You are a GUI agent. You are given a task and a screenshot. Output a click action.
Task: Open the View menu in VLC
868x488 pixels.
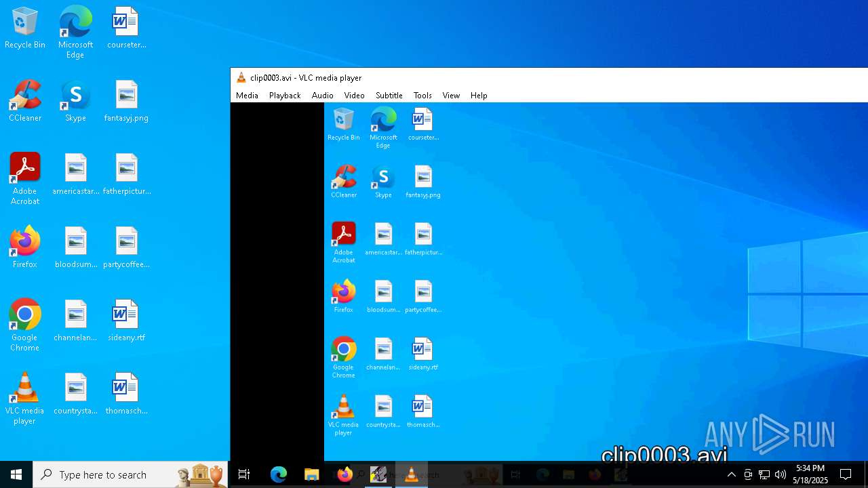coord(451,96)
